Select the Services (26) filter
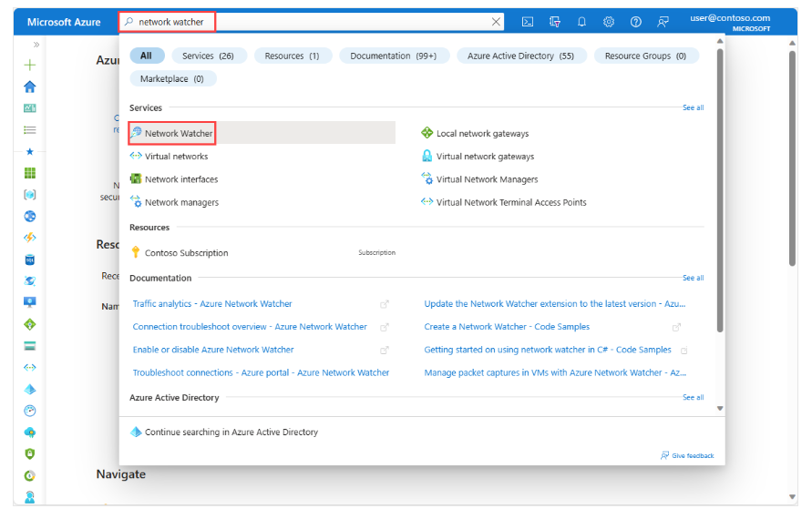The height and width of the screenshot is (519, 812). point(208,56)
